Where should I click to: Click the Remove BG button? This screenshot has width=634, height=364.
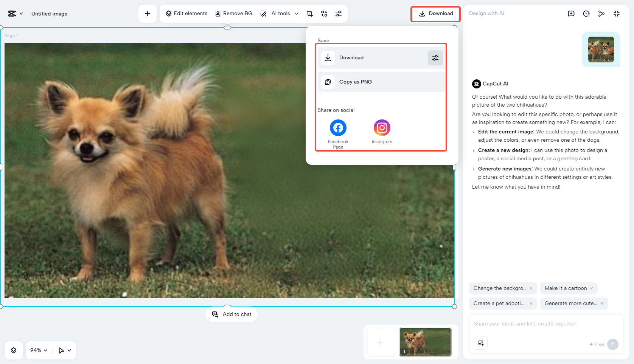pyautogui.click(x=234, y=14)
